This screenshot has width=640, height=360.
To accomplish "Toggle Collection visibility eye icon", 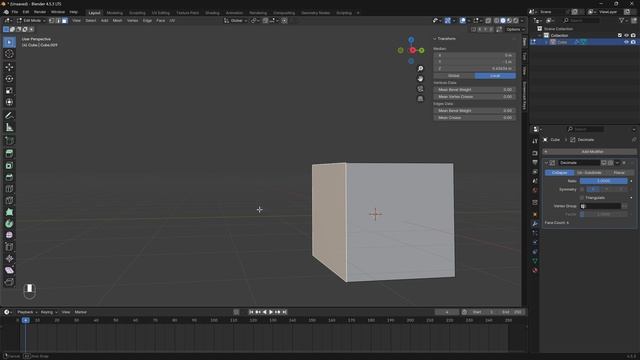I will point(627,36).
